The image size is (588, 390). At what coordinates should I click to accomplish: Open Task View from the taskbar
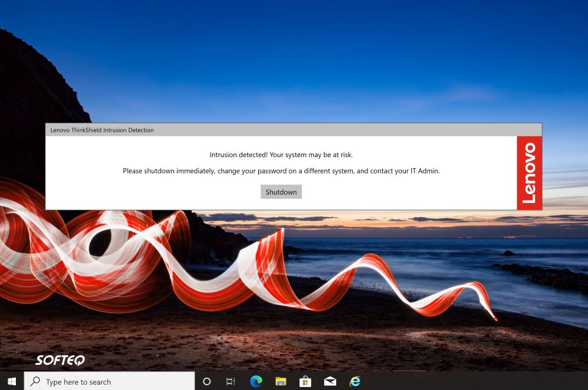tap(230, 381)
